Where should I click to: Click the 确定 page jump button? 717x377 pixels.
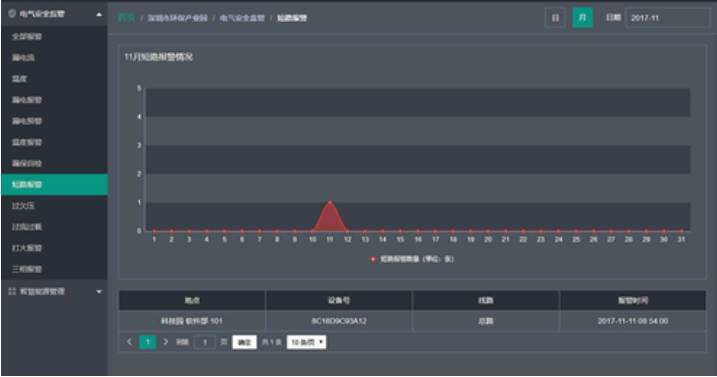pyautogui.click(x=244, y=342)
